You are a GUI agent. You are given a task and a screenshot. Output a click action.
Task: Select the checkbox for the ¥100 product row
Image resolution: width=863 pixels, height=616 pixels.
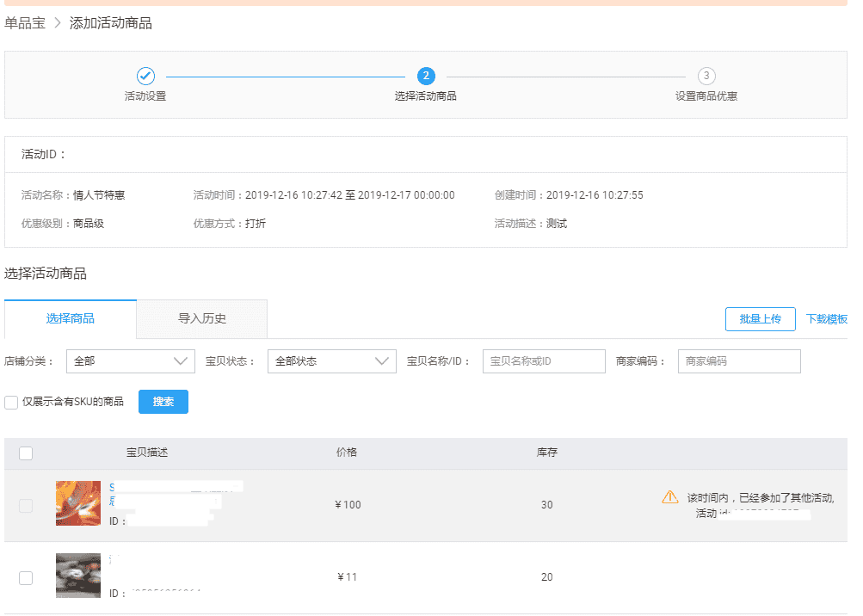tap(26, 506)
